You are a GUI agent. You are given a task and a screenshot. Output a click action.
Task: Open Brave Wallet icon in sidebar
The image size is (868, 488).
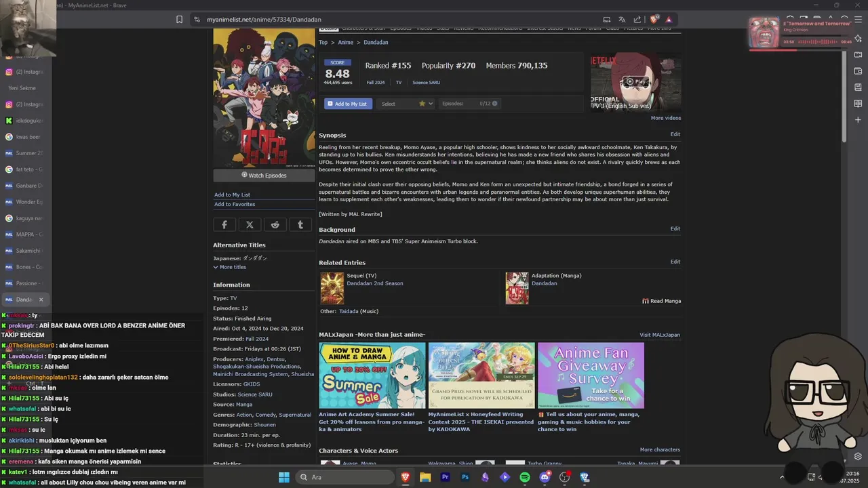(858, 71)
